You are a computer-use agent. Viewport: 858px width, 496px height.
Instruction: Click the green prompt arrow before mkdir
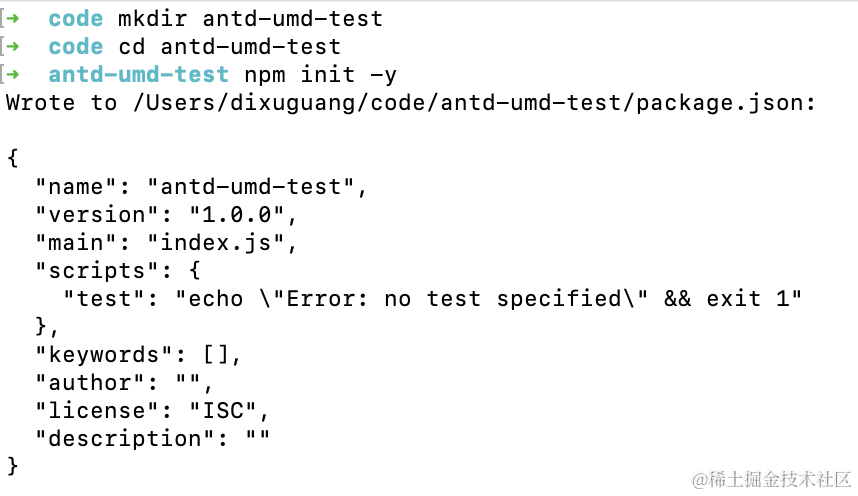coord(13,19)
